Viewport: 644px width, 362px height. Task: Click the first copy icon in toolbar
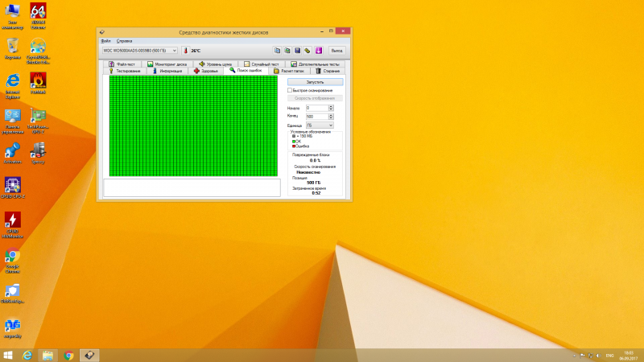click(x=278, y=50)
